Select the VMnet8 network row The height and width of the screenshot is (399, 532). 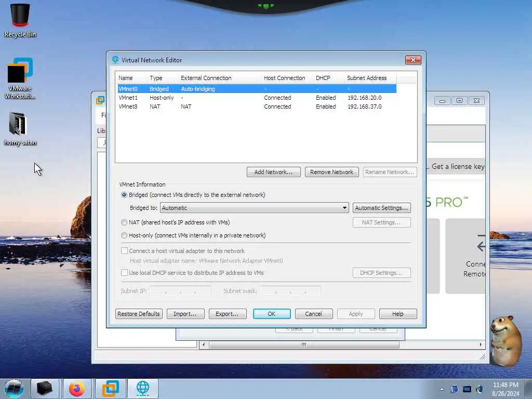click(x=257, y=107)
